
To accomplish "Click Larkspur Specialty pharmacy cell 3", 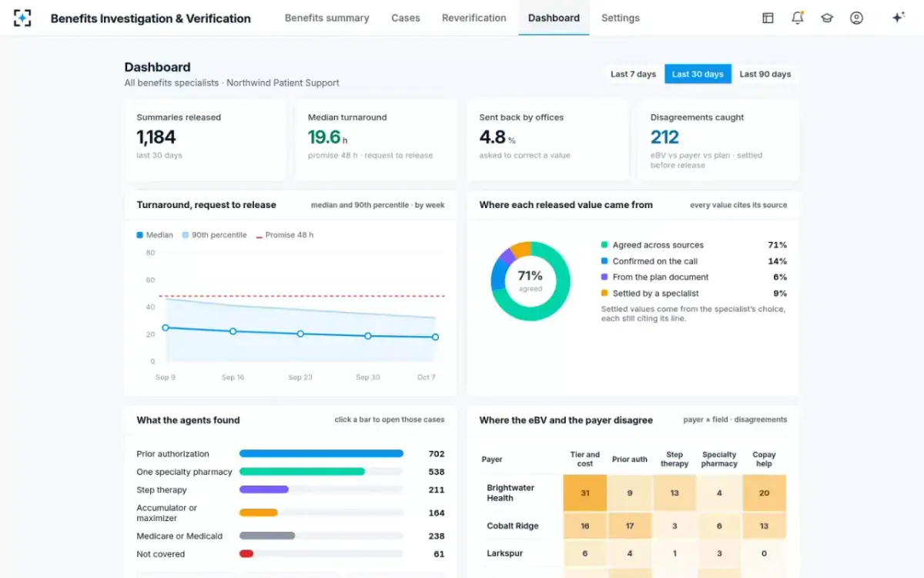I will tap(719, 553).
